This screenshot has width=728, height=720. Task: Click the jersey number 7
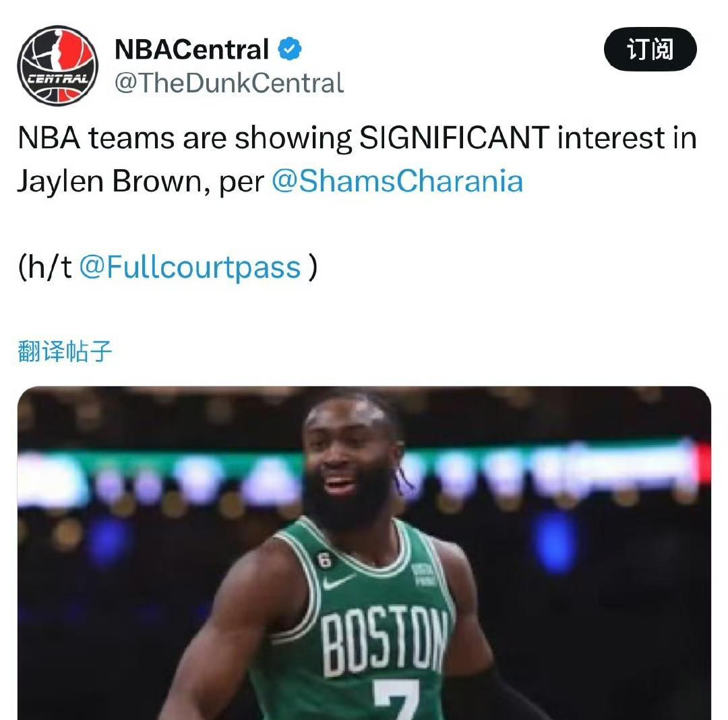pyautogui.click(x=397, y=700)
